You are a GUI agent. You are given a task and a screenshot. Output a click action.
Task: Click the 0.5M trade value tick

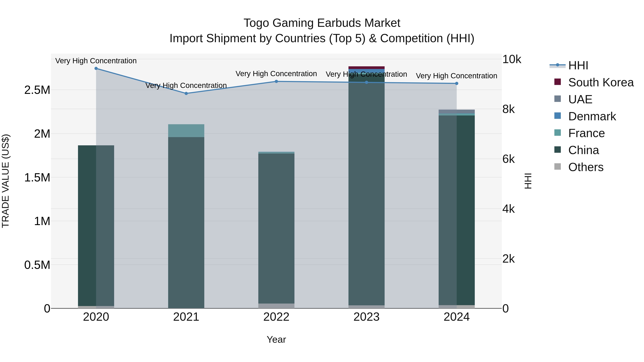37,265
